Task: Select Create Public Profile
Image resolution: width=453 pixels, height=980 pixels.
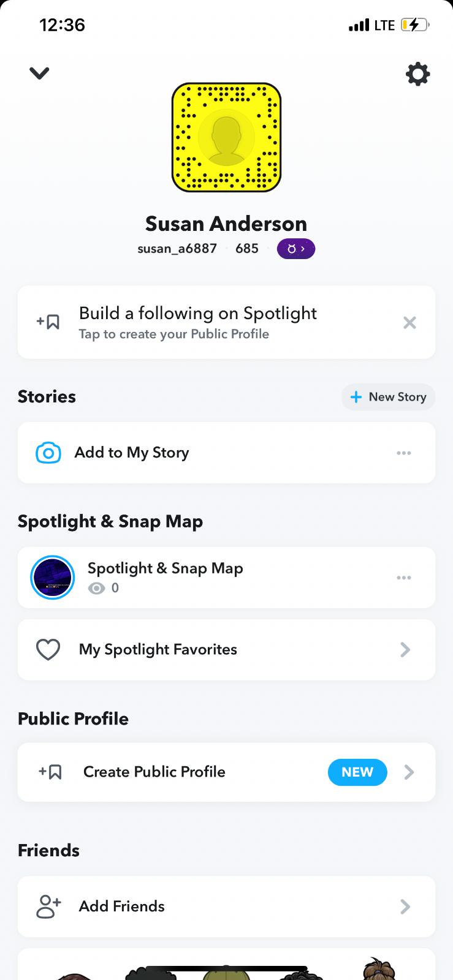Action: (x=154, y=772)
